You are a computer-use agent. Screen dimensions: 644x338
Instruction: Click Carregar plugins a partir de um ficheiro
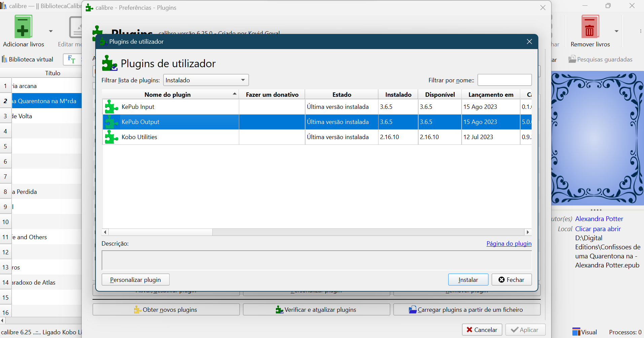pos(467,309)
